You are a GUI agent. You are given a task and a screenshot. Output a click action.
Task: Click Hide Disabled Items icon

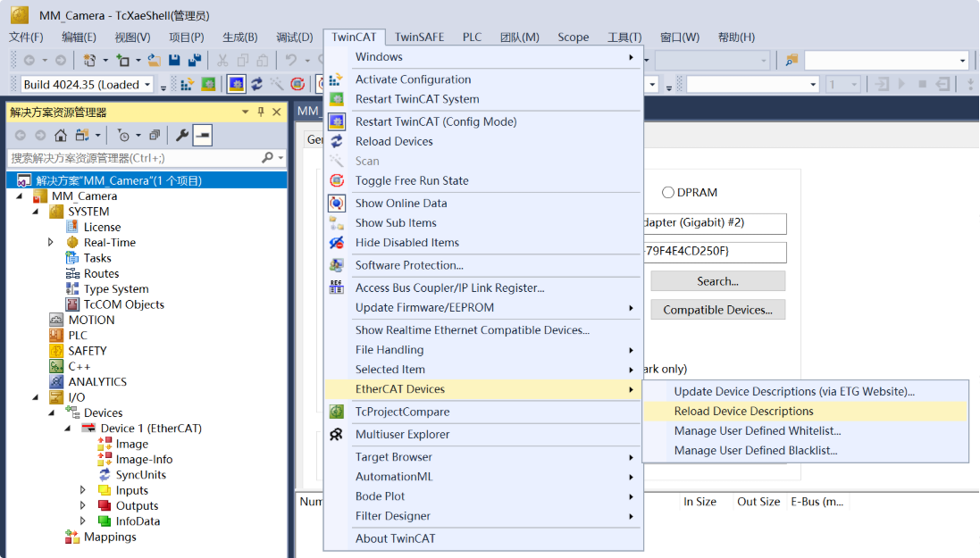(x=336, y=243)
